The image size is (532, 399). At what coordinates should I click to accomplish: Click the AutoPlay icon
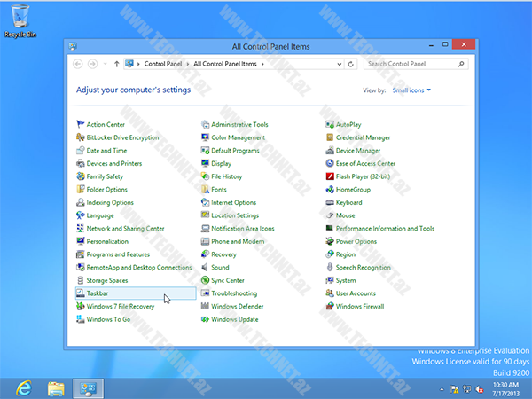[330, 124]
